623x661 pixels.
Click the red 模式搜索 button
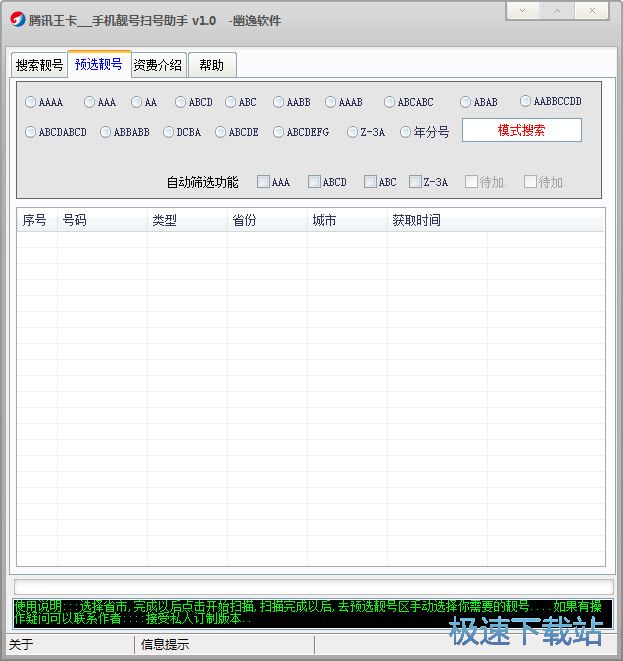(x=522, y=130)
